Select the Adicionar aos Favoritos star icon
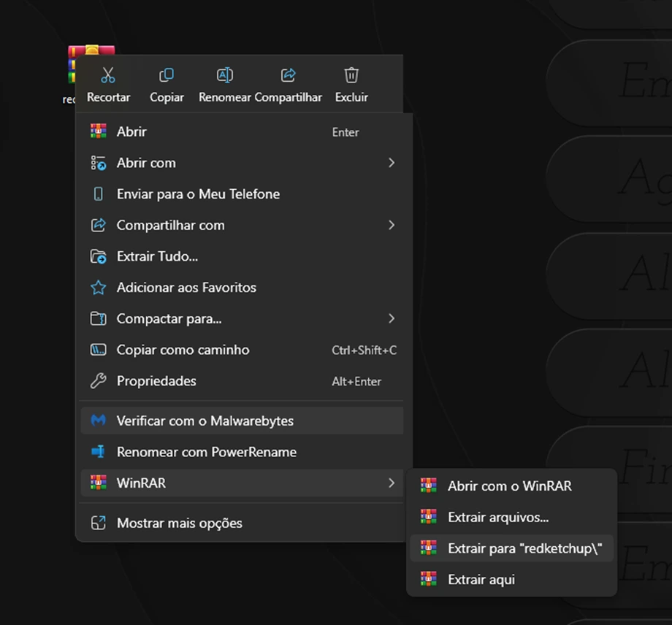This screenshot has height=625, width=672. coord(98,288)
